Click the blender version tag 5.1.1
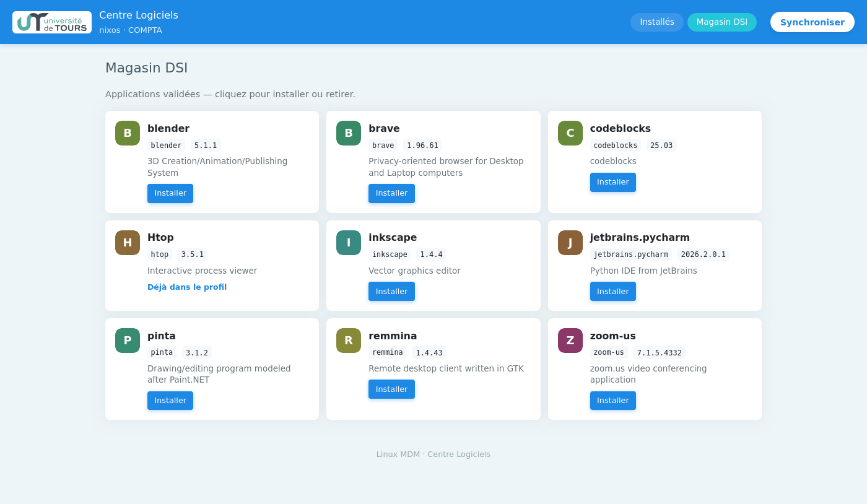Screen dimensions: 867x504 [206, 146]
